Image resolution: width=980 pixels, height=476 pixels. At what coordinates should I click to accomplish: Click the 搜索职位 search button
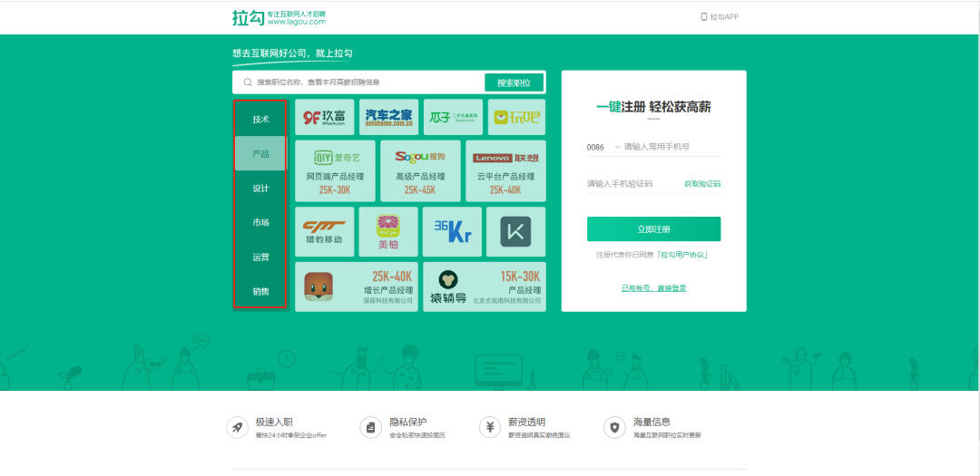point(514,83)
